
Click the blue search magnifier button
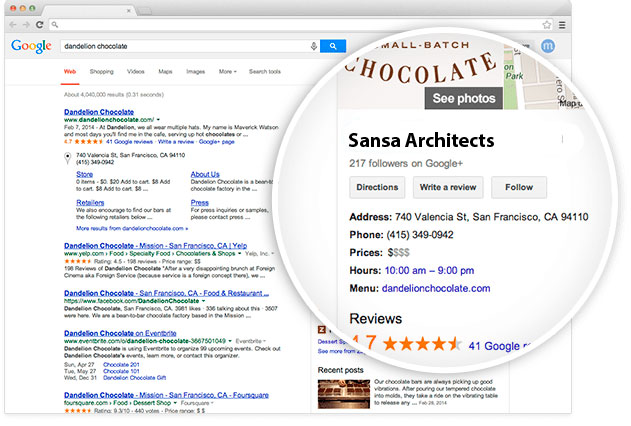333,46
